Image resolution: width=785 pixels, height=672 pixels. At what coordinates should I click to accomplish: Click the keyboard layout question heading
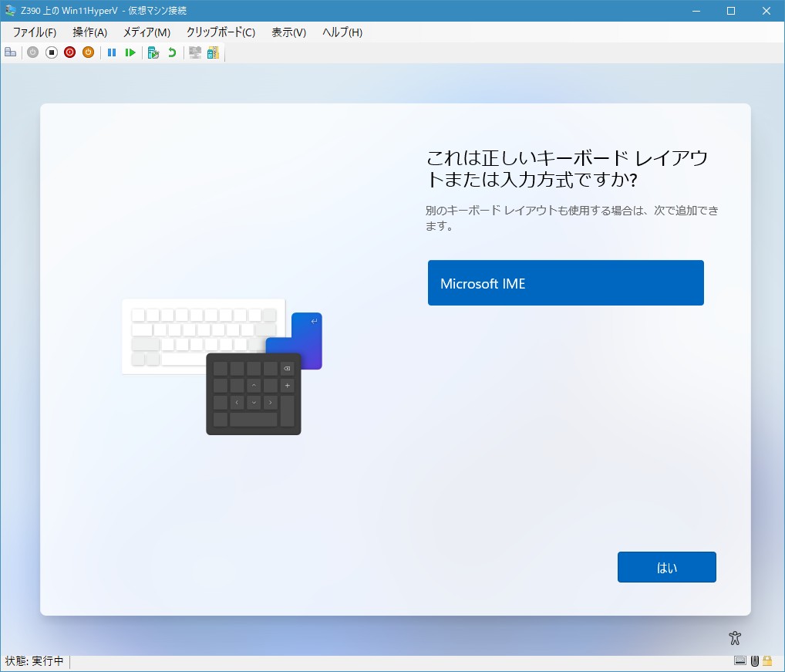(566, 168)
